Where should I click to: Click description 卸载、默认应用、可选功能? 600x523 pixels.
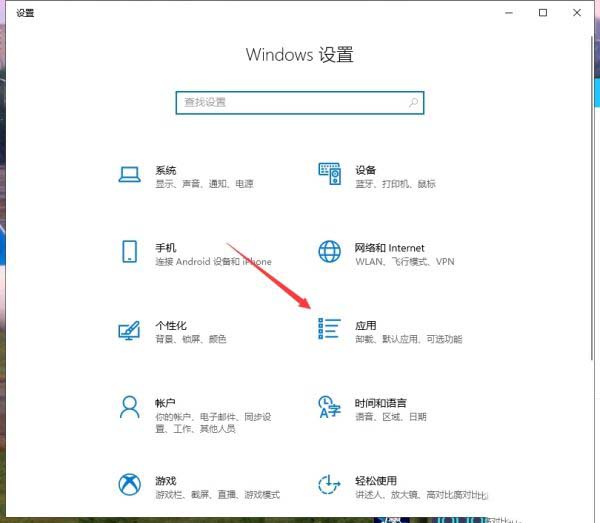click(x=409, y=339)
